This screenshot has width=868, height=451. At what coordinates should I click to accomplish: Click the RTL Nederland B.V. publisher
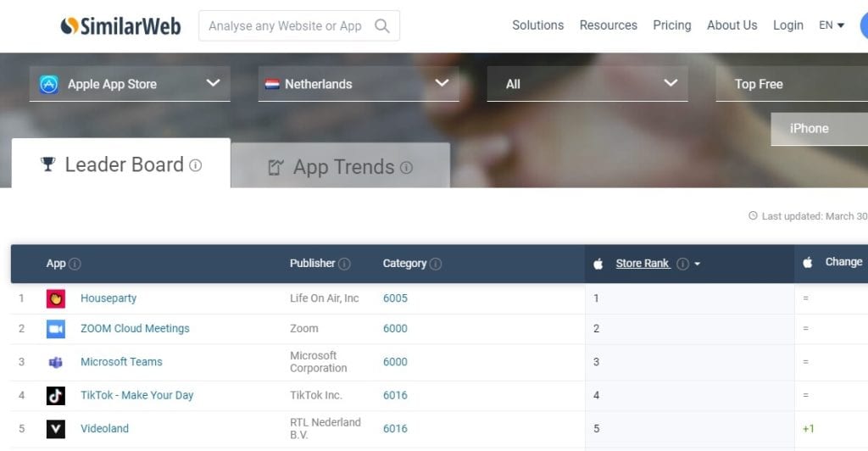pos(325,428)
